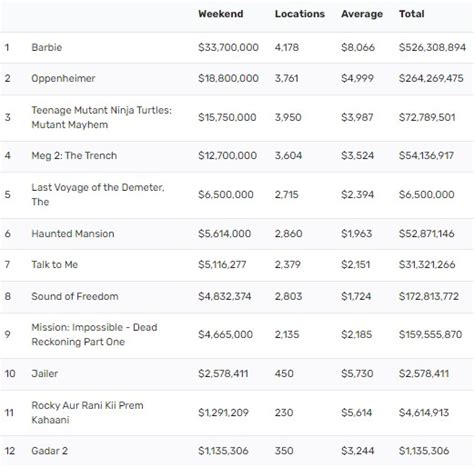Click the $31,321,266 total cell

pos(427,265)
